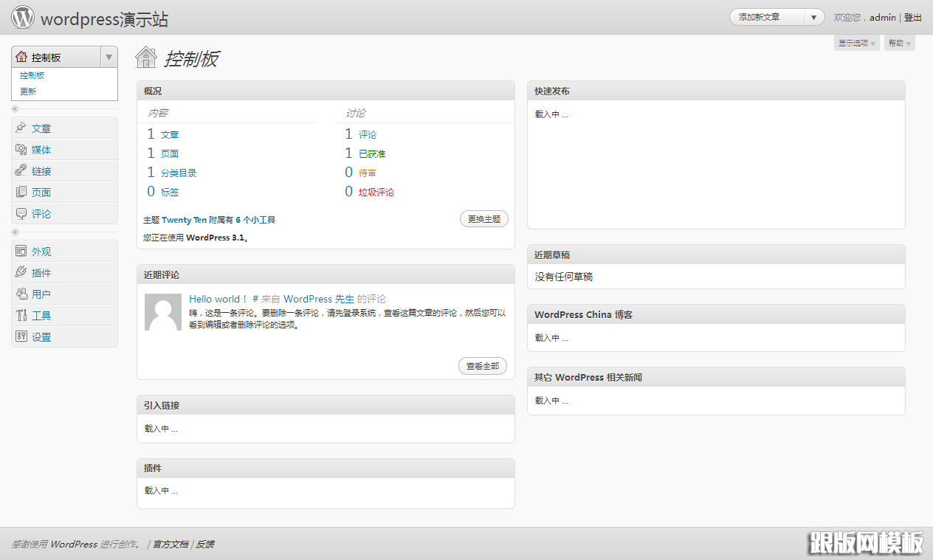The image size is (933, 560).
Task: Open the 用户 text label in the sidebar
Action: pyautogui.click(x=41, y=294)
